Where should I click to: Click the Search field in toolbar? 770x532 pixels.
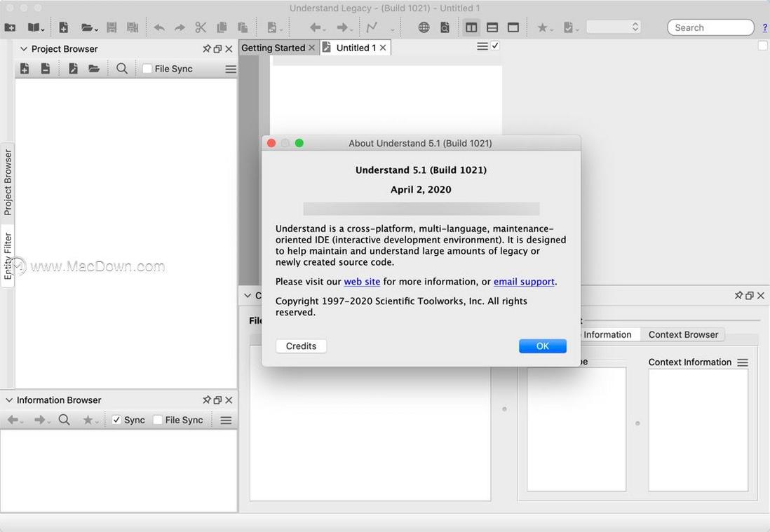click(x=710, y=27)
